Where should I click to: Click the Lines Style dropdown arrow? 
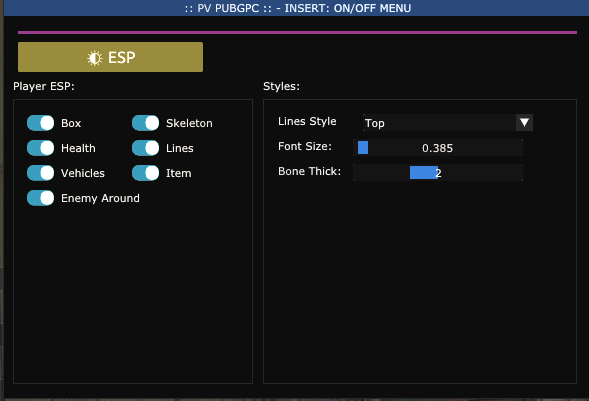tap(524, 123)
